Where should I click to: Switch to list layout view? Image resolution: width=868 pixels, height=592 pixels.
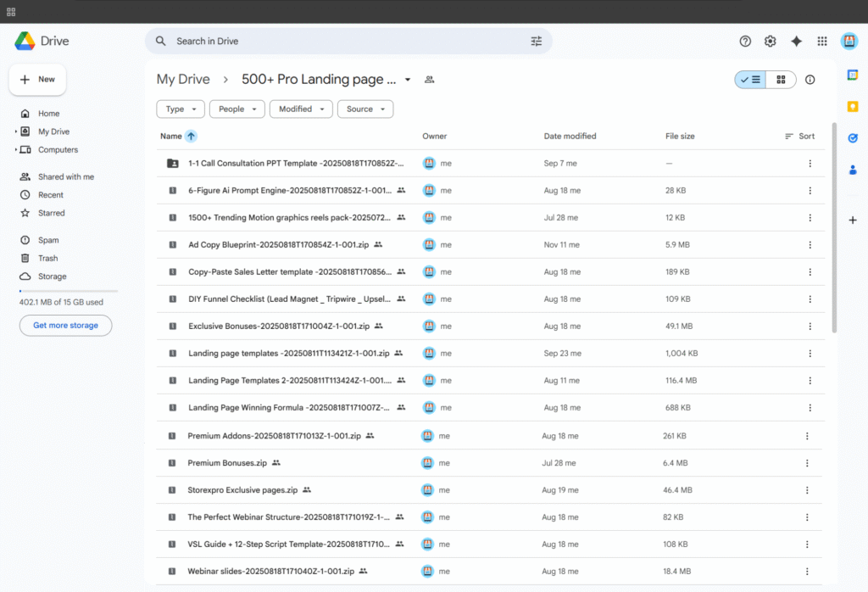(750, 80)
